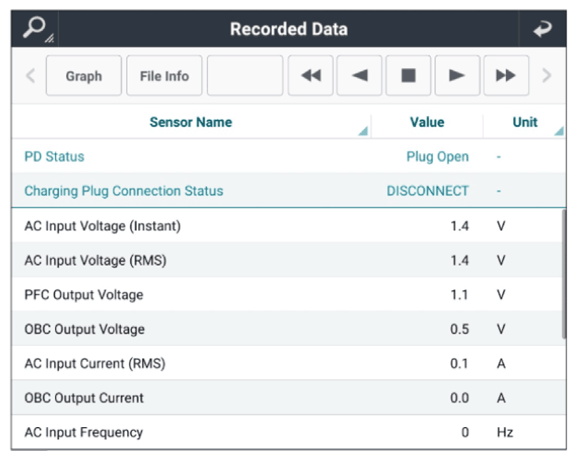Select the OBC Output Current row
This screenshot has height=460, width=577.
tap(289, 398)
